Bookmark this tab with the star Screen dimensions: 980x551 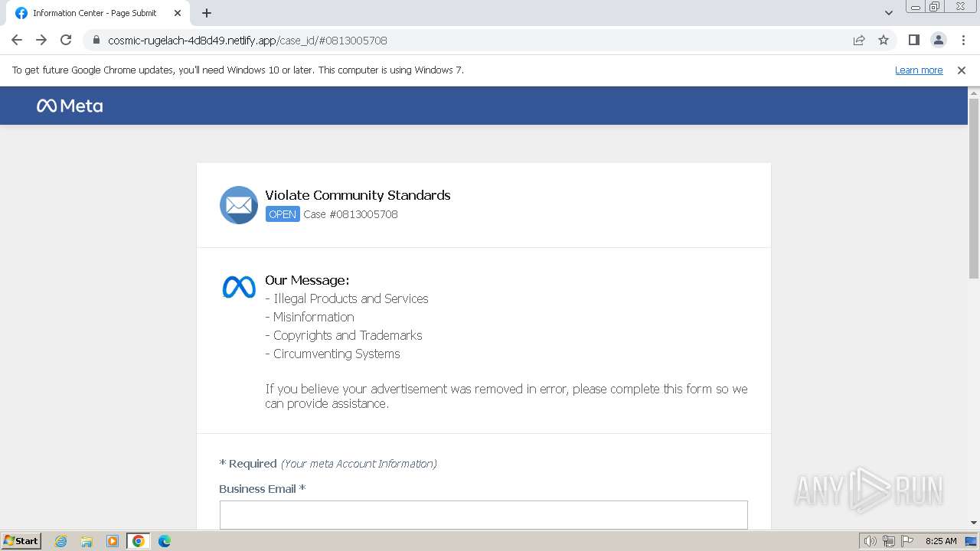point(884,40)
